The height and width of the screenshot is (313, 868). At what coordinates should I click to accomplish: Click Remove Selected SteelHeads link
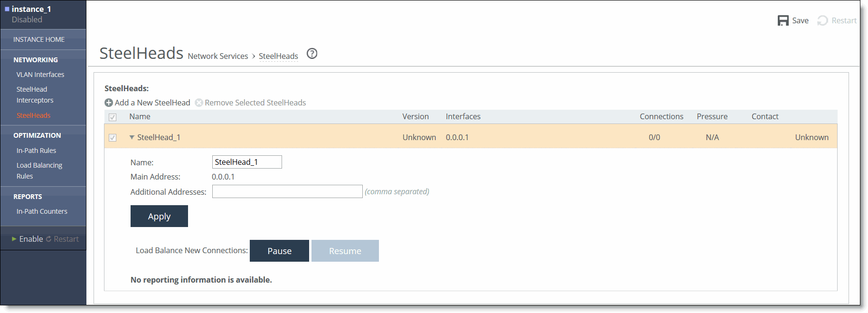[x=255, y=103]
